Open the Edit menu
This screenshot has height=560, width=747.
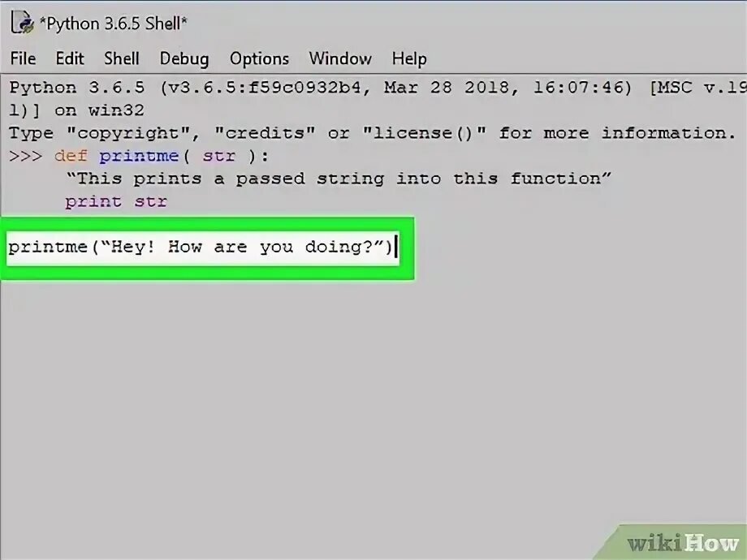70,58
